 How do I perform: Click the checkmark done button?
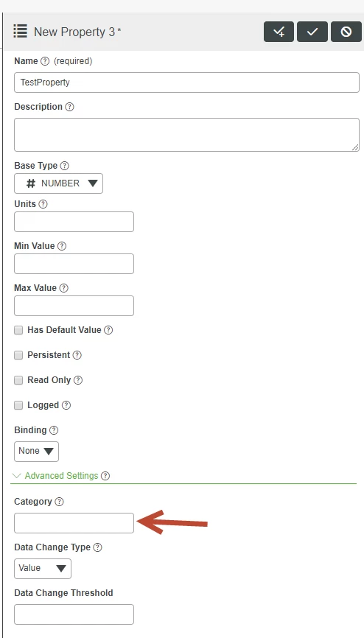point(312,32)
